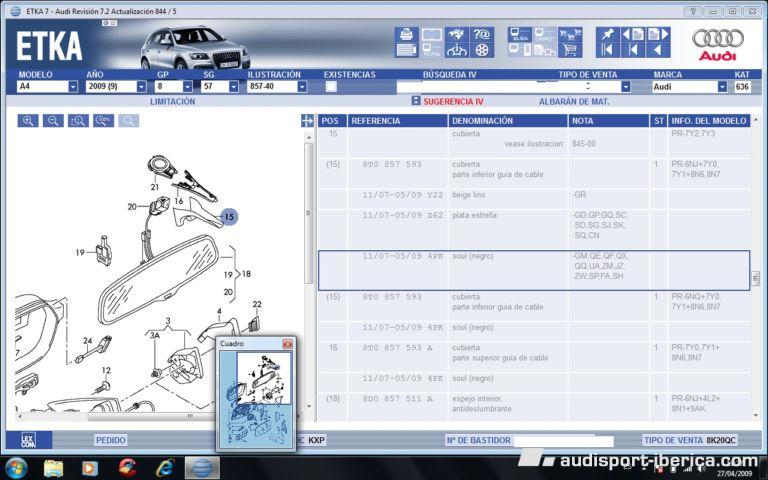
Task: Toggle the Existencias checkbox
Action: click(332, 87)
